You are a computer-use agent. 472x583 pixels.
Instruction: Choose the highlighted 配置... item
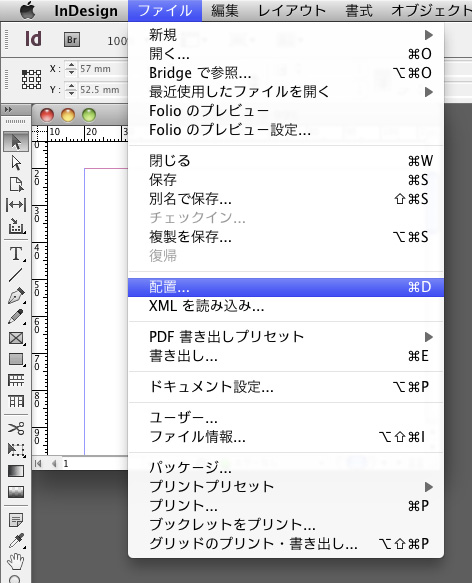pos(286,287)
